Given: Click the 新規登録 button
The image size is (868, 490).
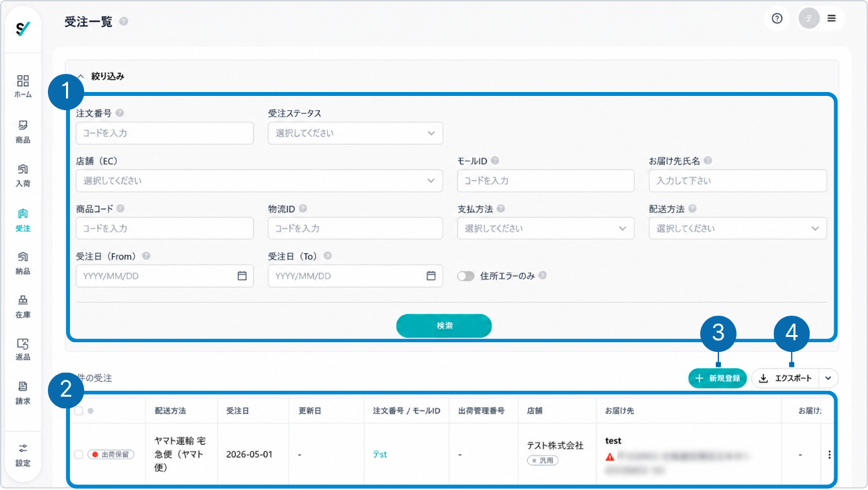Looking at the screenshot, I should coord(718,379).
